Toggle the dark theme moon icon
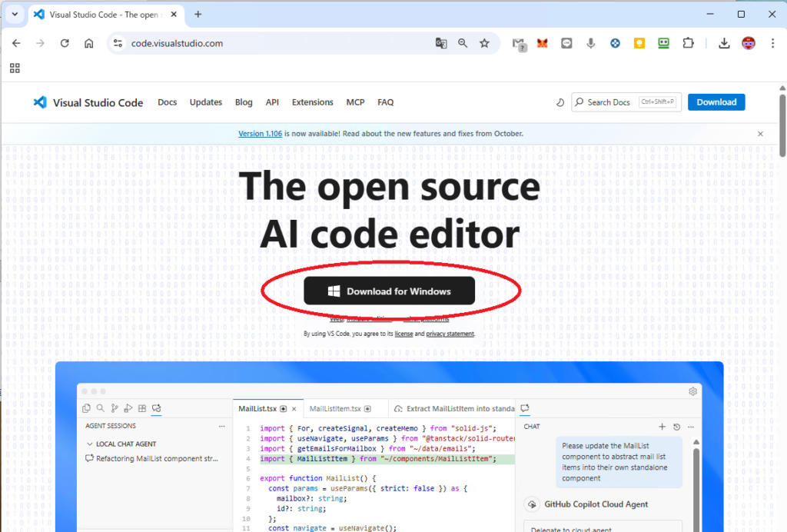Image resolution: width=787 pixels, height=532 pixels. (560, 102)
